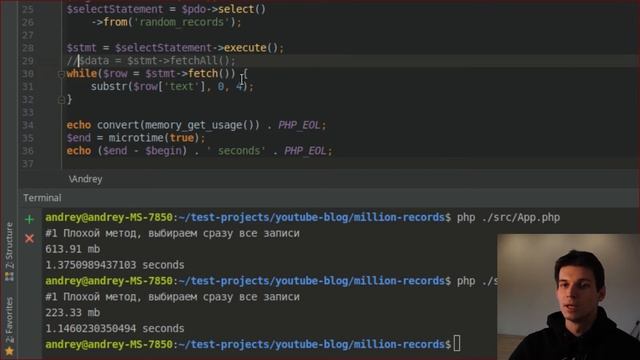Click PHP_EOL constant on line 36
Viewport: 640px width, 360px height.
pyautogui.click(x=305, y=151)
